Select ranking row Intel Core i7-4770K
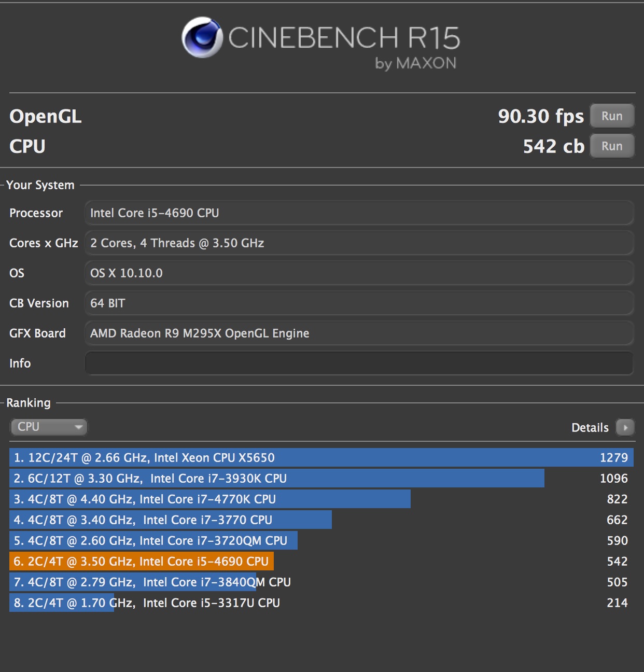This screenshot has width=644, height=672. tap(321, 499)
